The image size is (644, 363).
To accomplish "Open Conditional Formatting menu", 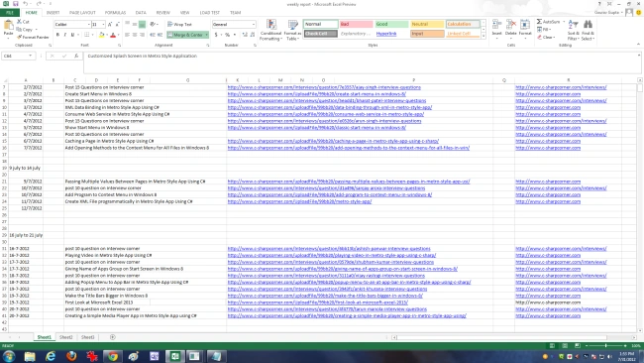I will [x=270, y=30].
